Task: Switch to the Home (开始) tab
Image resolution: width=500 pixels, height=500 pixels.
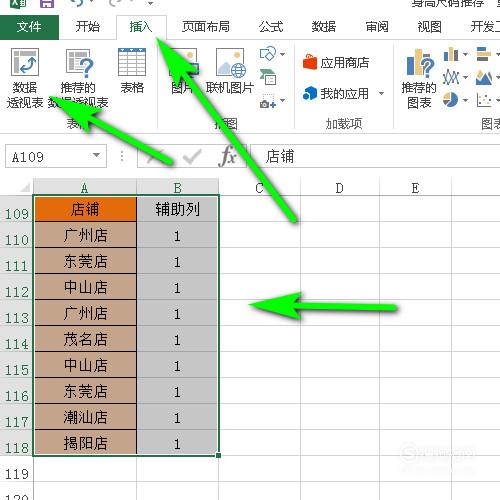Action: point(87,27)
